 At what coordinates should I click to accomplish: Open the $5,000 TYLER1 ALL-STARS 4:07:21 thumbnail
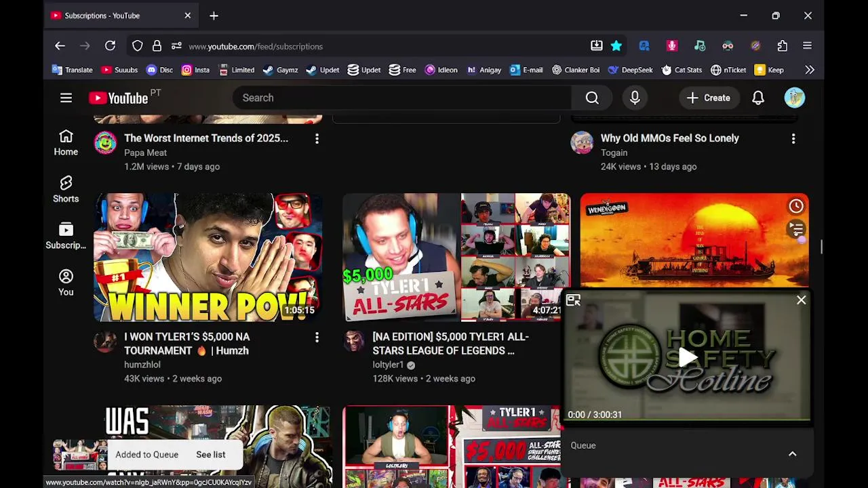(456, 257)
